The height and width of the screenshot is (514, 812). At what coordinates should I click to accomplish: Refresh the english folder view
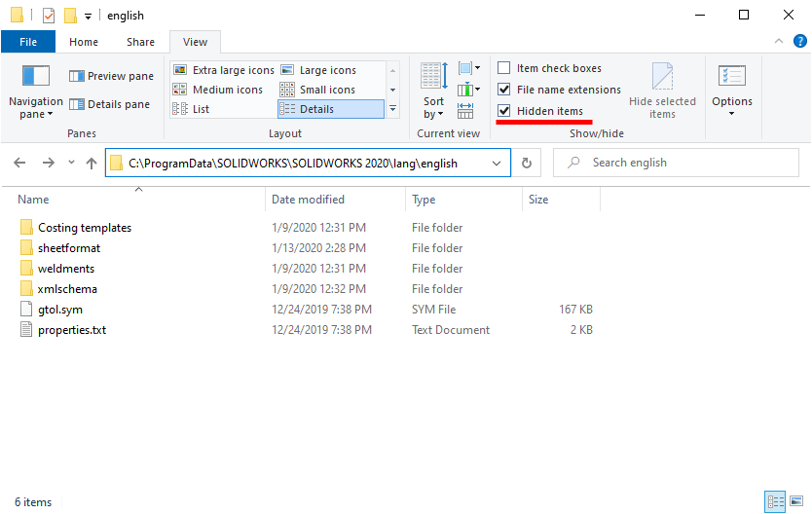pyautogui.click(x=527, y=163)
